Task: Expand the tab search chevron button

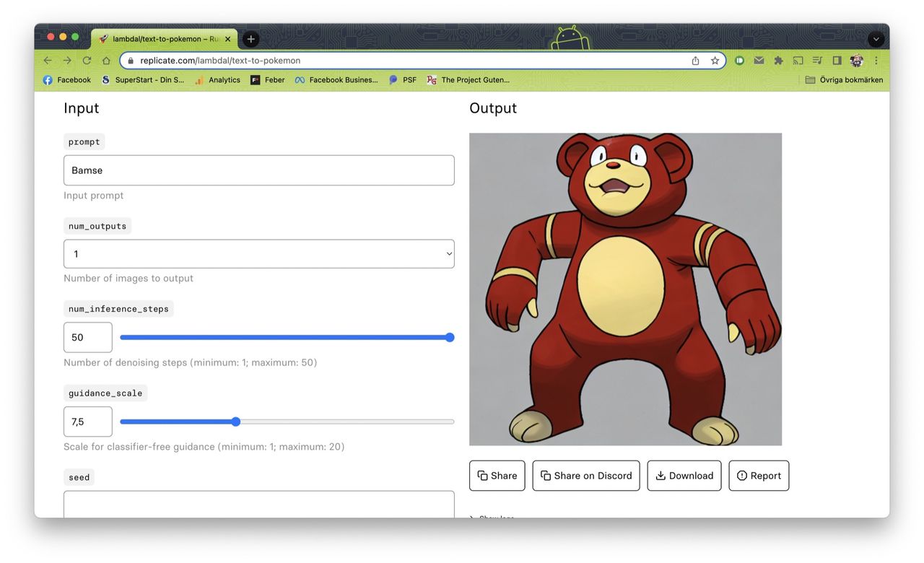Action: click(x=876, y=39)
